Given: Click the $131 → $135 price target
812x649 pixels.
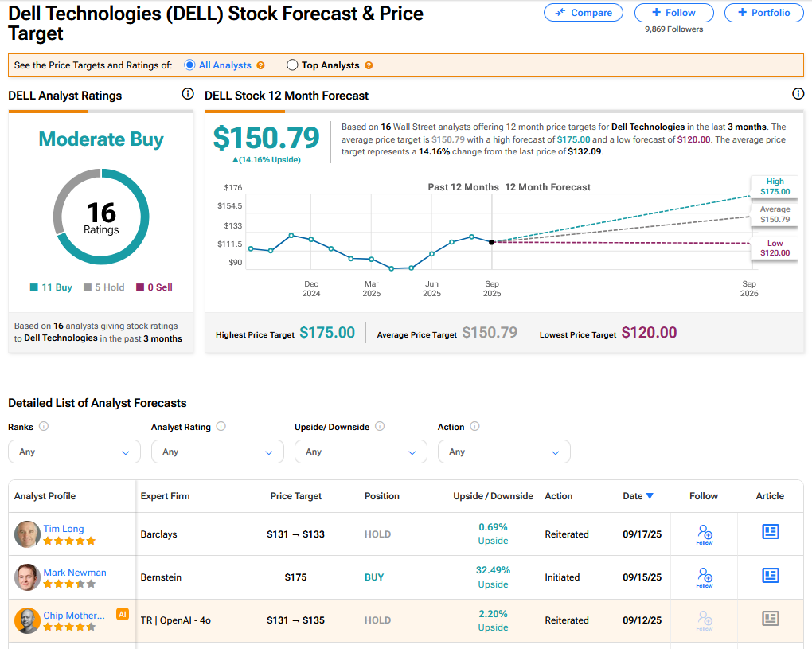Looking at the screenshot, I should (x=295, y=620).
